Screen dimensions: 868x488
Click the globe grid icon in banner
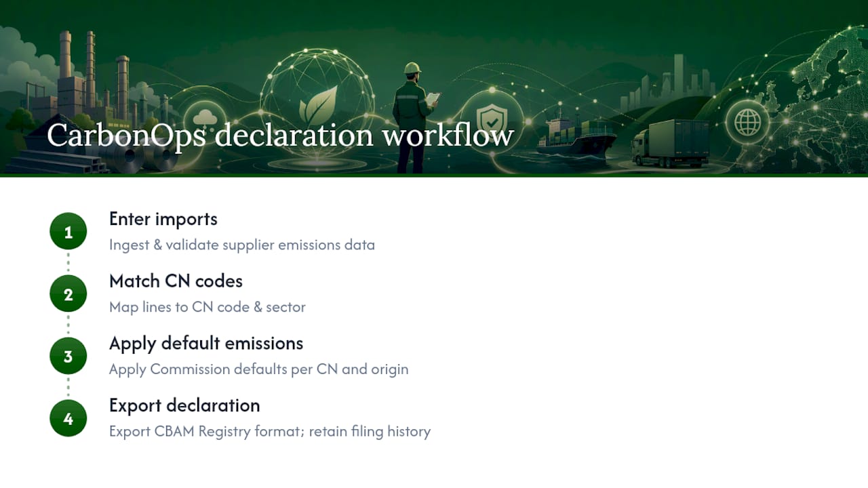747,123
